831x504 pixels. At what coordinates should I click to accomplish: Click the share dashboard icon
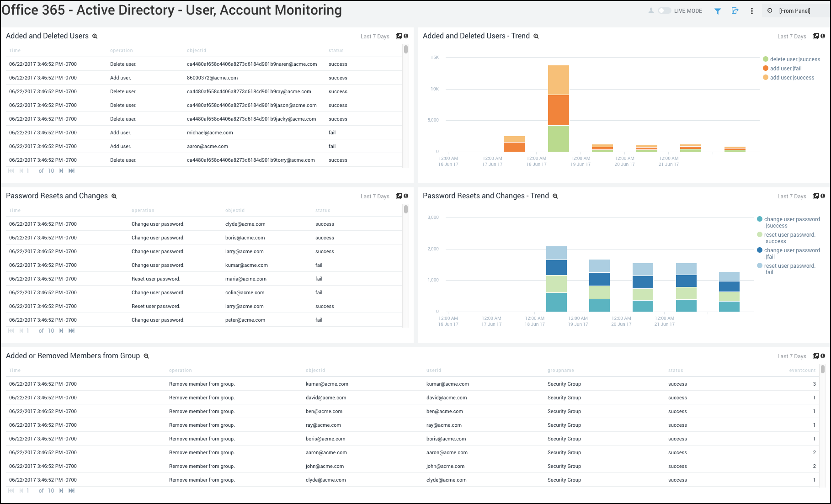[x=735, y=10]
